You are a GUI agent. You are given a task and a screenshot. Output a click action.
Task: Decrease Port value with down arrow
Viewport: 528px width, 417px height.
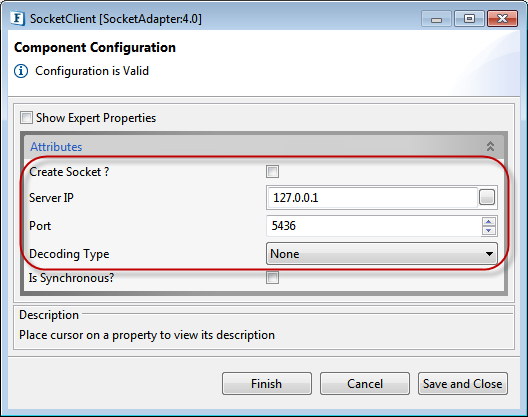coord(489,230)
